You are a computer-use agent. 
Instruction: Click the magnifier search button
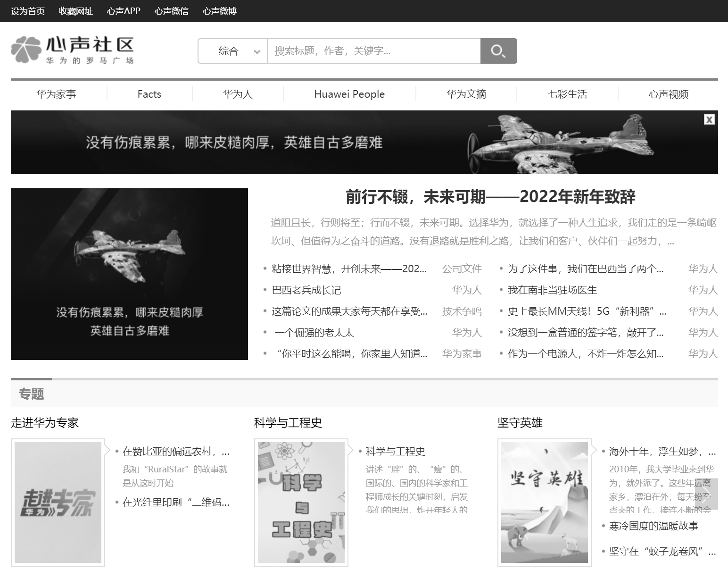pyautogui.click(x=498, y=51)
